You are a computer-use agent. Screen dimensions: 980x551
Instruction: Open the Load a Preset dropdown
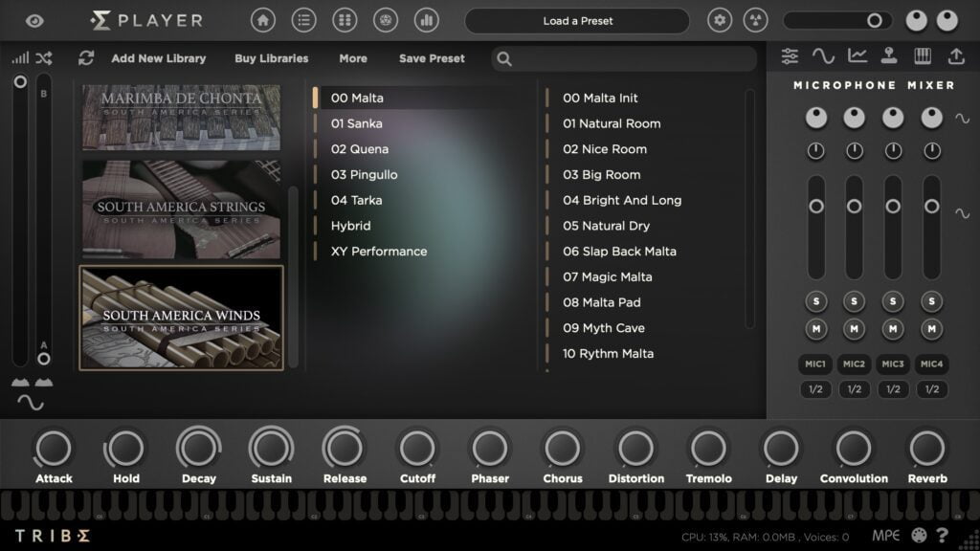577,21
